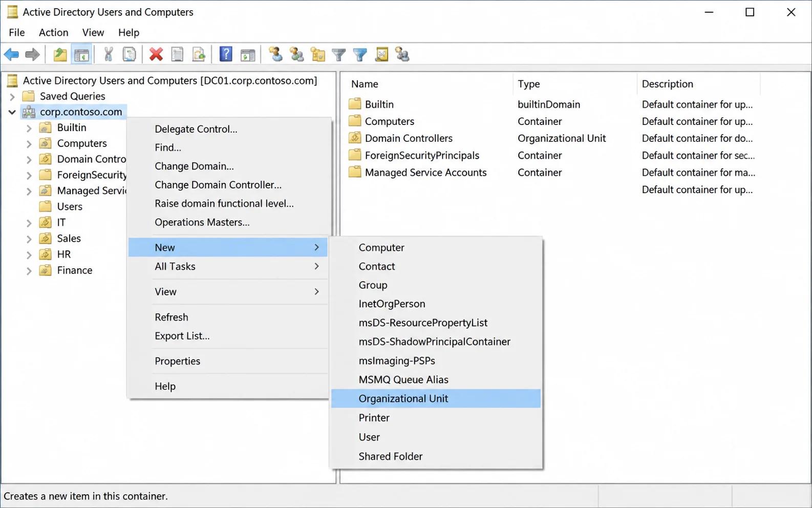This screenshot has width=812, height=508.
Task: Select User in the New submenu
Action: [x=436, y=437]
